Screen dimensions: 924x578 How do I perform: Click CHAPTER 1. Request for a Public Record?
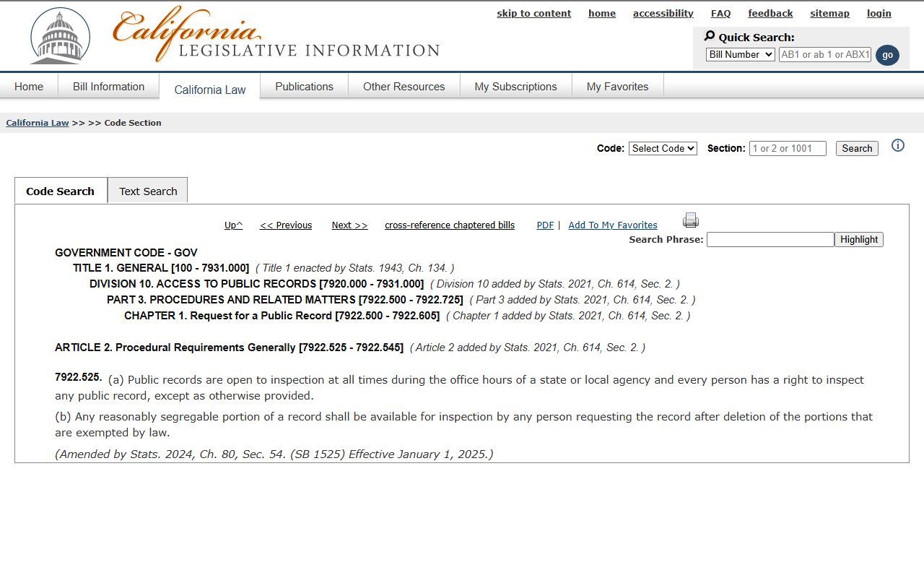282,316
